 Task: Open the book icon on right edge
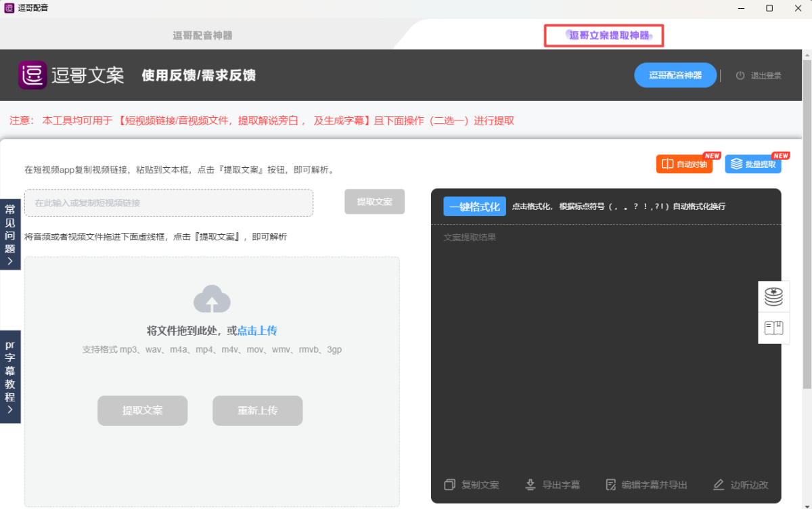773,328
